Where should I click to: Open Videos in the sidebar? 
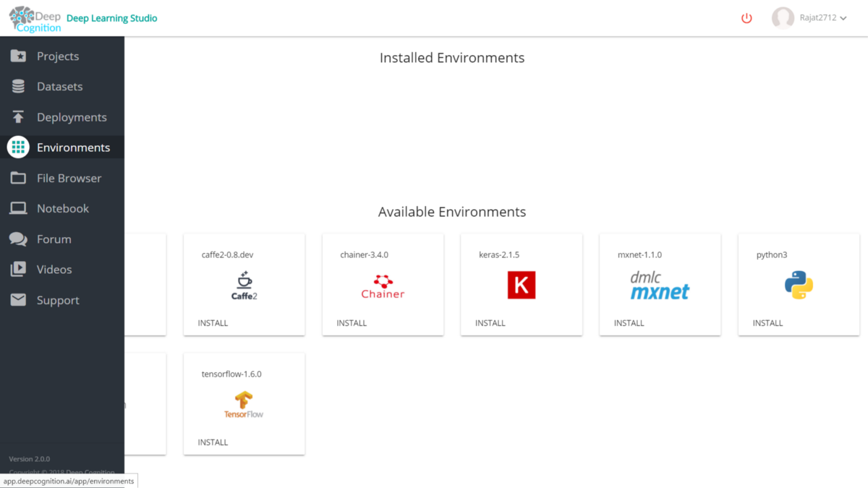coord(62,269)
